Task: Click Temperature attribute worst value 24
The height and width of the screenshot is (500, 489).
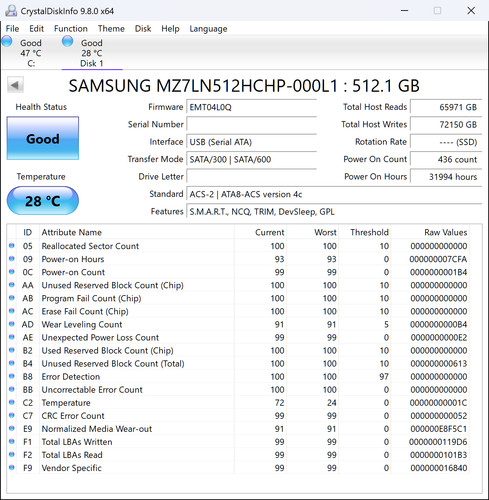Action: 331,403
